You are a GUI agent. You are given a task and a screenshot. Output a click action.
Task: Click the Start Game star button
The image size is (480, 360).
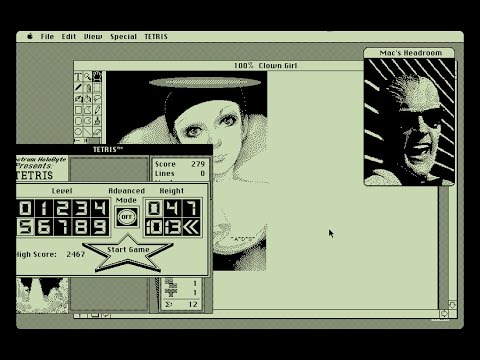pos(128,253)
